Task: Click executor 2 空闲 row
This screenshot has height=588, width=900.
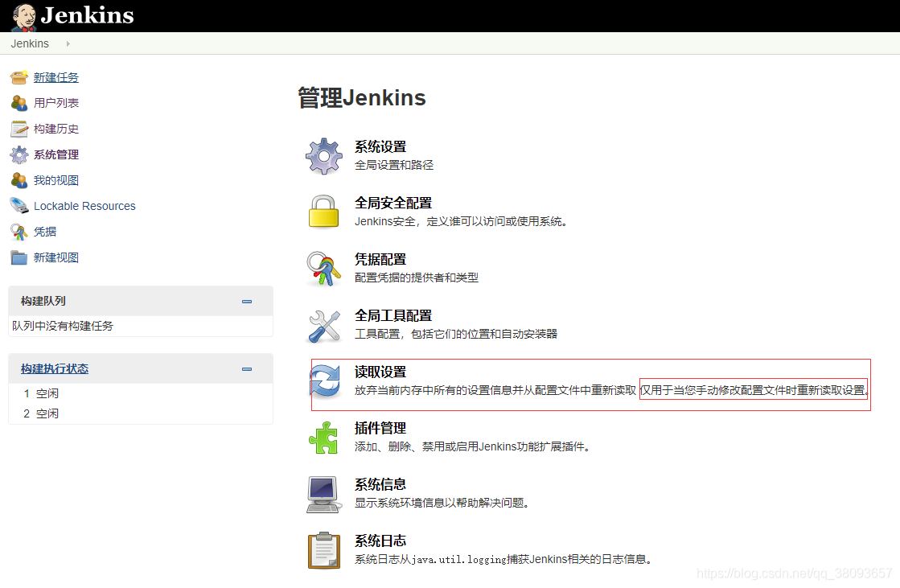Action: (141, 413)
